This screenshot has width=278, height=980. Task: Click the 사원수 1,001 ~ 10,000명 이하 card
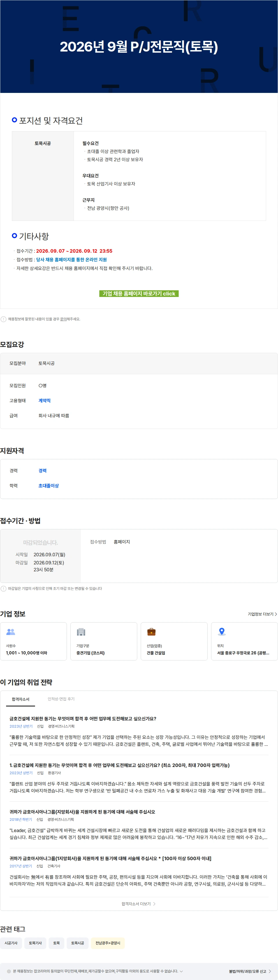tap(34, 641)
